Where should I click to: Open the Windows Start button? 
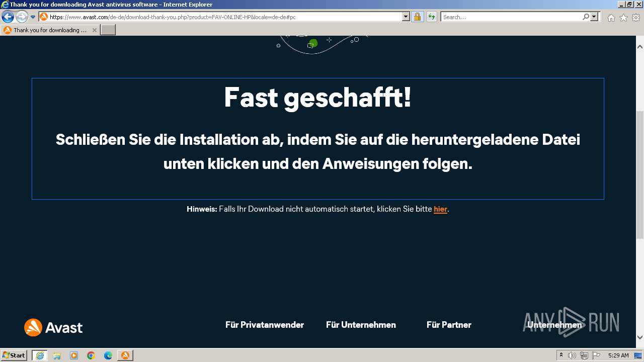14,355
